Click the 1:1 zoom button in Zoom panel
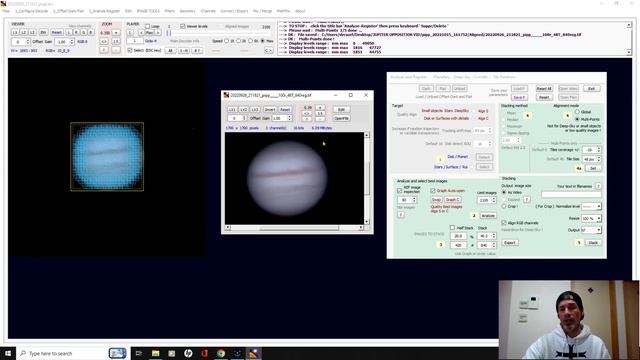This screenshot has height=360, width=640. tap(116, 42)
